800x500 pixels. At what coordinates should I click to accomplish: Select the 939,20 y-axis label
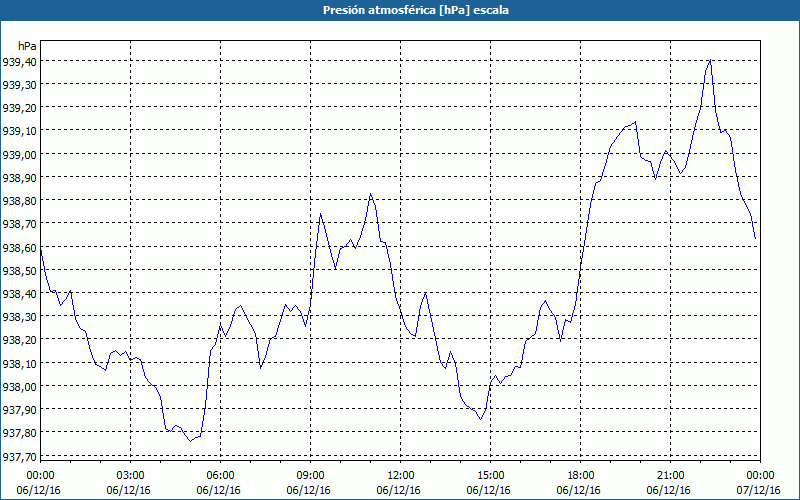tap(19, 108)
